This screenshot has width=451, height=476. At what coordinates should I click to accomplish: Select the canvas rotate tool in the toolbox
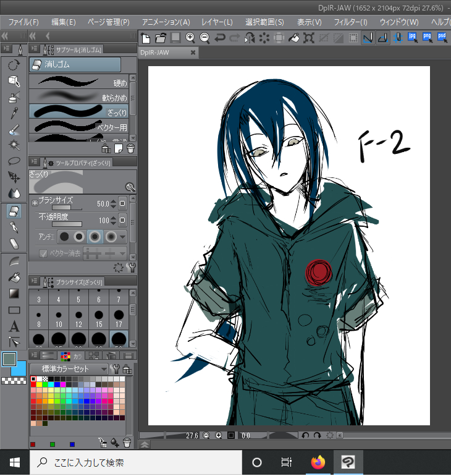click(x=14, y=65)
